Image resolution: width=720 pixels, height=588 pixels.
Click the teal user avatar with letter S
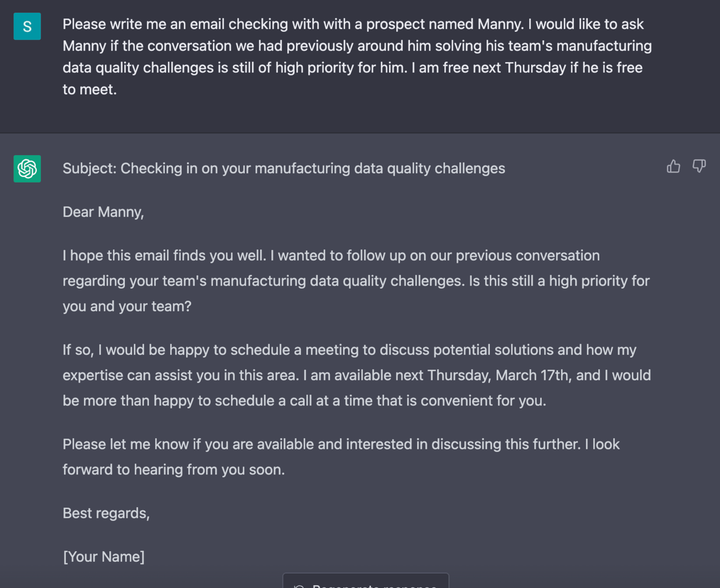click(x=27, y=26)
